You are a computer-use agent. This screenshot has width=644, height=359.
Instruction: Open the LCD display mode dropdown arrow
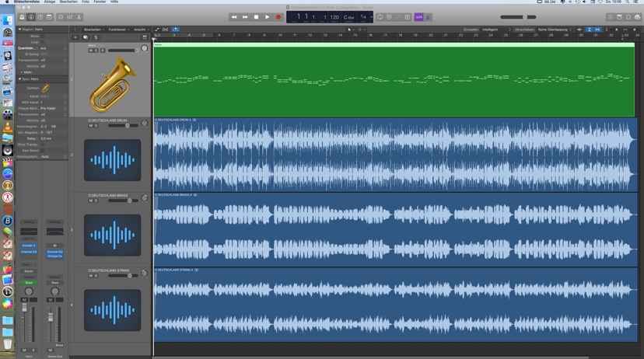[371, 17]
